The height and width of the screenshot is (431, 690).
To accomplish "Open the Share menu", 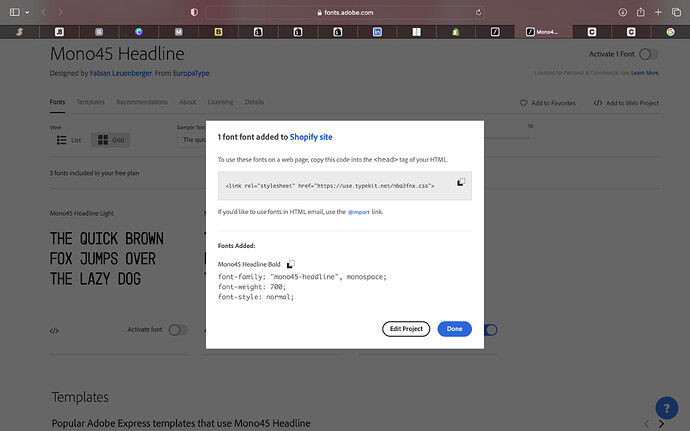I will (641, 12).
